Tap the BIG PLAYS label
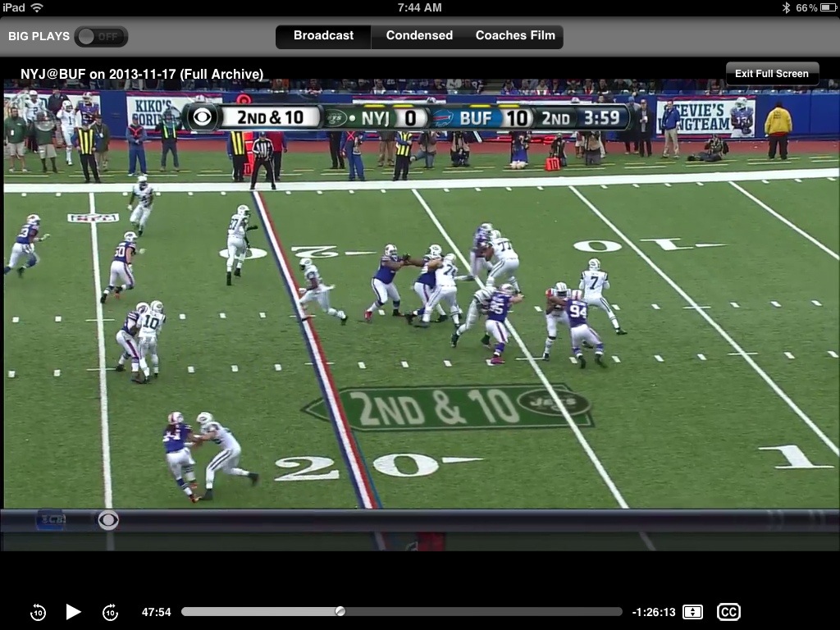Viewport: 840px width, 630px height. [39, 36]
